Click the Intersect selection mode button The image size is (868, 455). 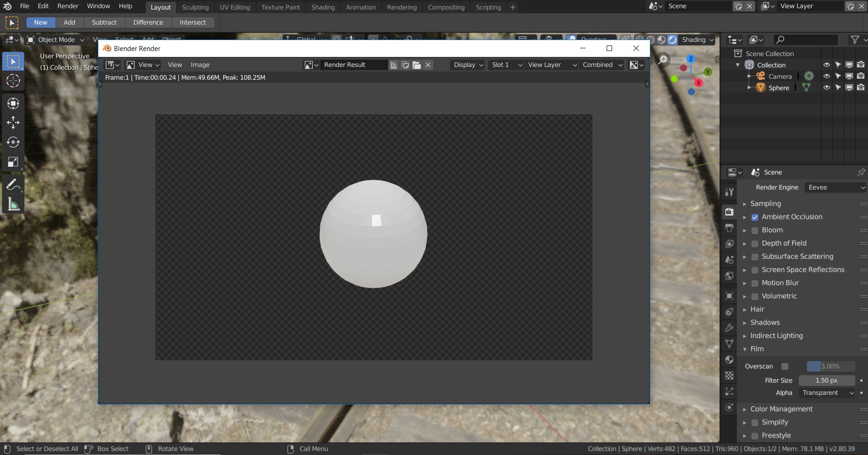[193, 22]
